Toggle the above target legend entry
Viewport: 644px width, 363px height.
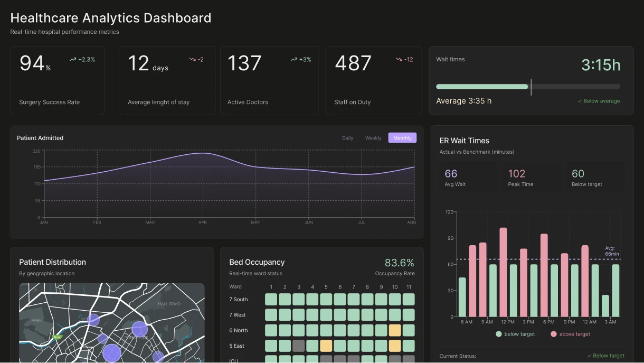click(570, 334)
